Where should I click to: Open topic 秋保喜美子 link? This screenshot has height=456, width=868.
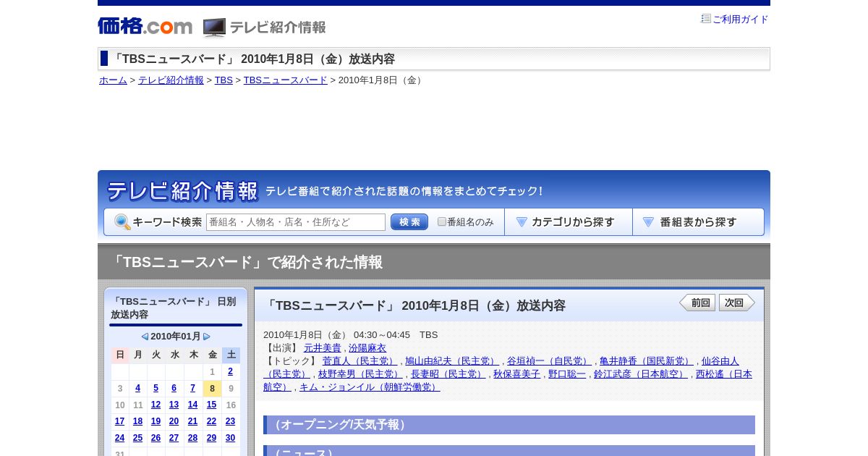click(516, 374)
